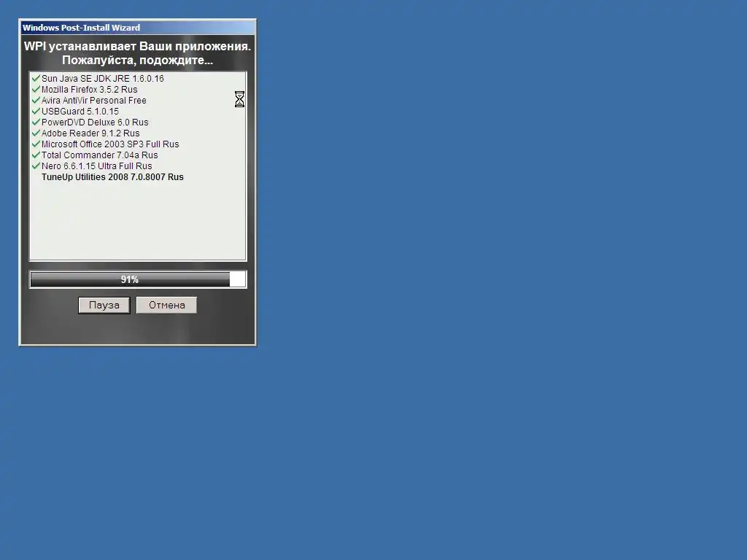
Task: Click green checkmark beside Avira AntiVir
Action: click(36, 99)
